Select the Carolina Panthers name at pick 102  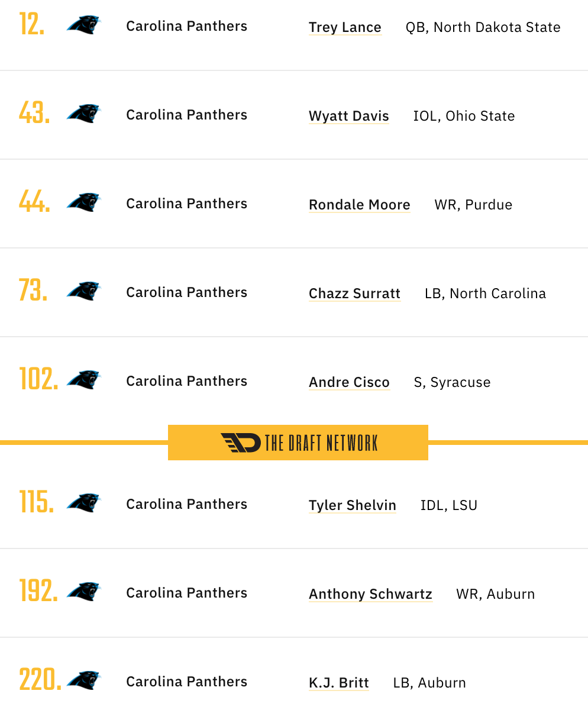187,381
